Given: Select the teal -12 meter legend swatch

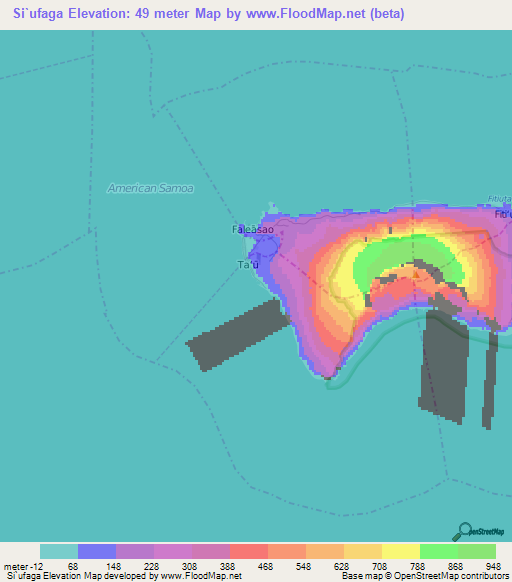Looking at the screenshot, I should [59, 551].
